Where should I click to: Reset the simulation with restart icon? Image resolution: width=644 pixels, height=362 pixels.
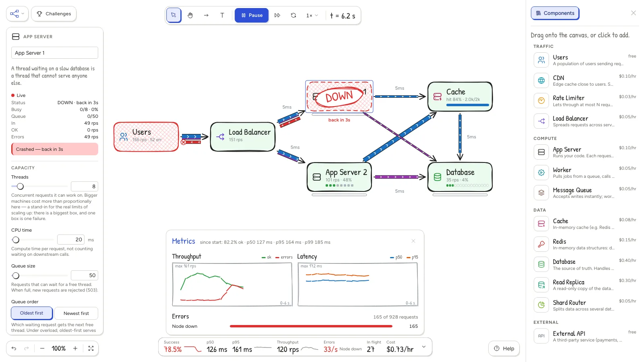coord(293,15)
